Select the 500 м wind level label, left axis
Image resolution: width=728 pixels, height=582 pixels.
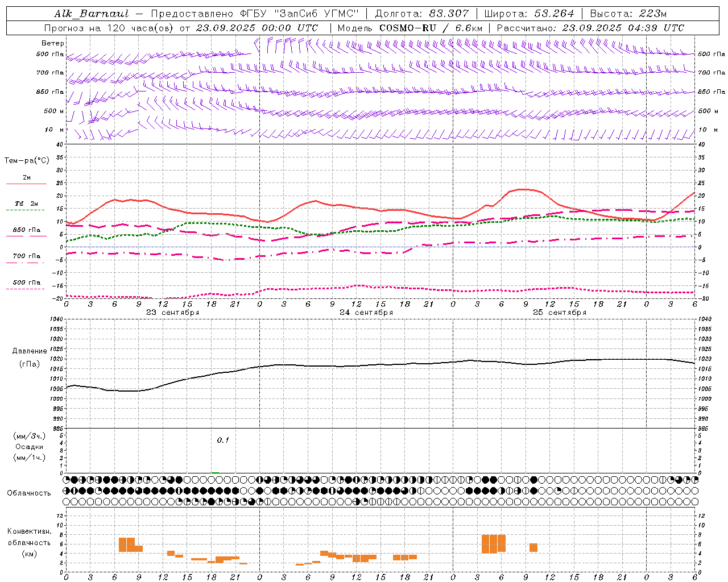click(x=54, y=111)
